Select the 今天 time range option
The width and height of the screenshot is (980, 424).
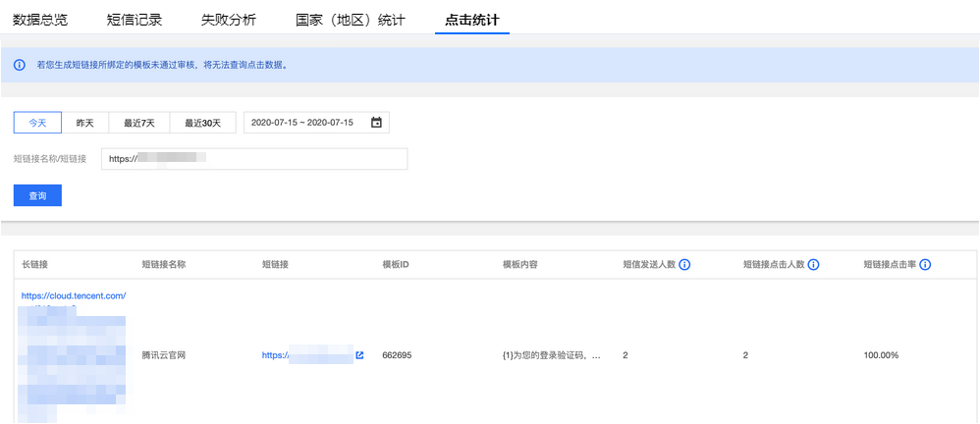(37, 123)
